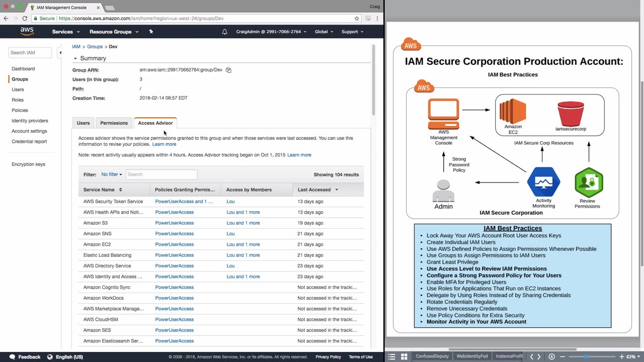Open Policies in the IAM sidebar
This screenshot has height=362, width=644.
coord(20,111)
